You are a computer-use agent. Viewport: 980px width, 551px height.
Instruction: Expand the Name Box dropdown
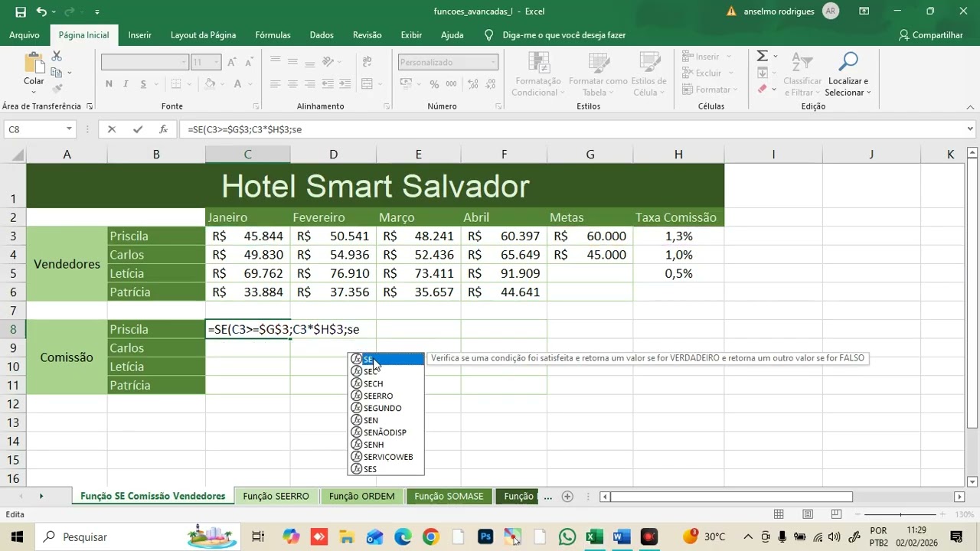point(69,129)
